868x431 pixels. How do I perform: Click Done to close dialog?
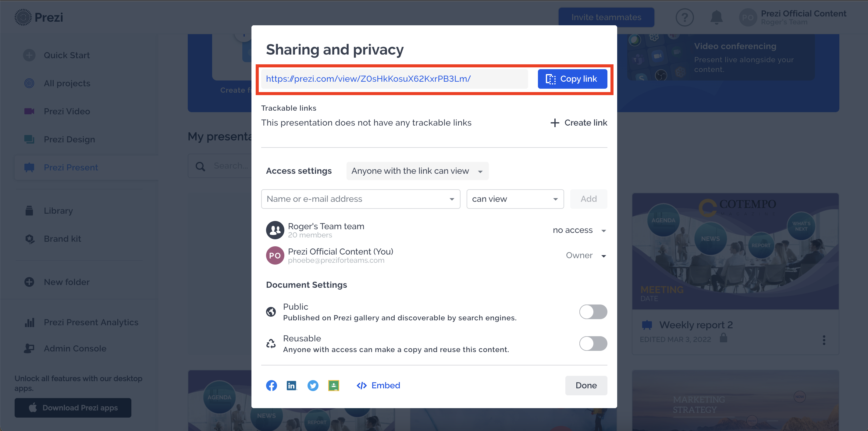click(x=586, y=385)
